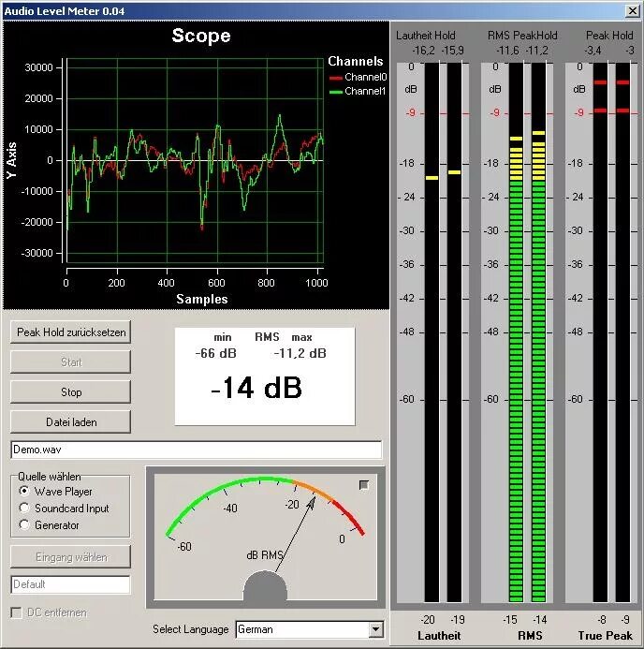Click the German language combo box

tap(310, 629)
